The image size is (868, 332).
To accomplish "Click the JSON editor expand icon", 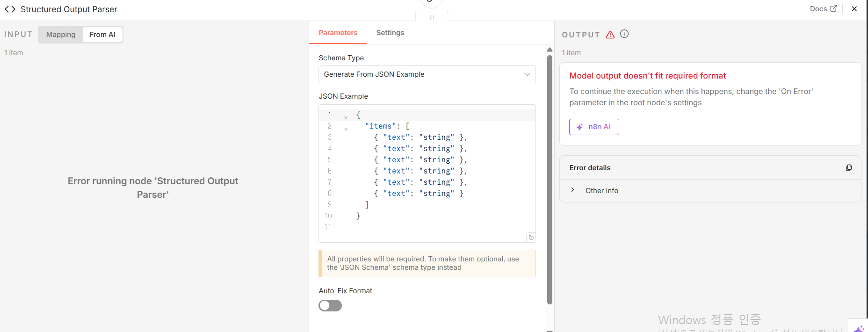I will pyautogui.click(x=531, y=238).
